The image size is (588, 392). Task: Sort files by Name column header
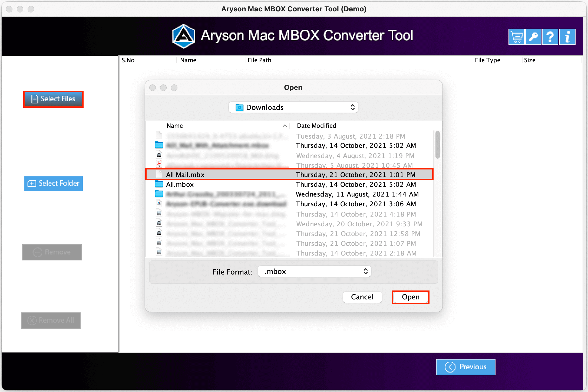pyautogui.click(x=174, y=126)
